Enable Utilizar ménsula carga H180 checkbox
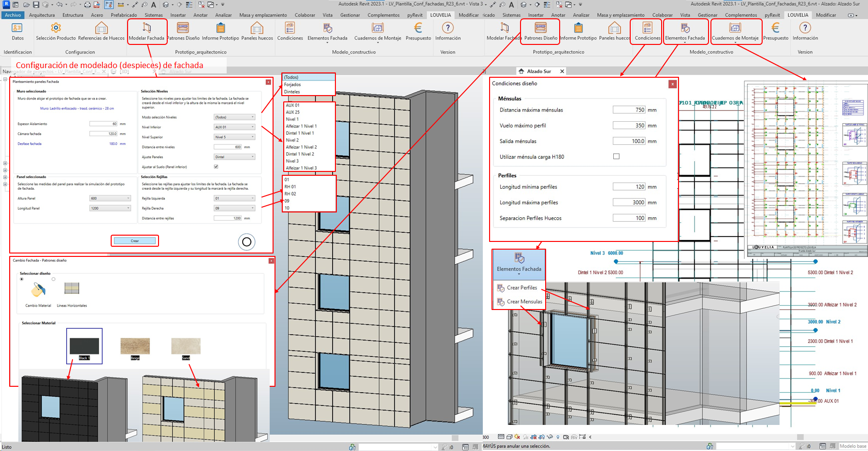The height and width of the screenshot is (451, 868). pos(616,156)
